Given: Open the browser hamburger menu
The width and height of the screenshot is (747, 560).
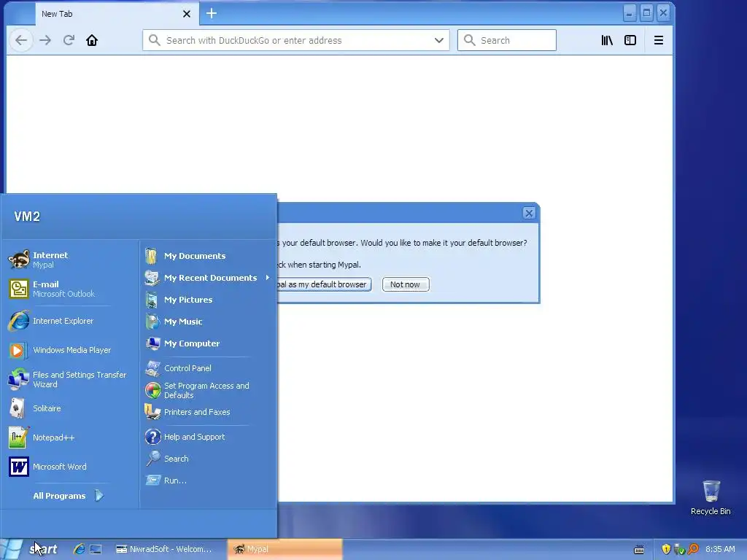Looking at the screenshot, I should pos(659,41).
